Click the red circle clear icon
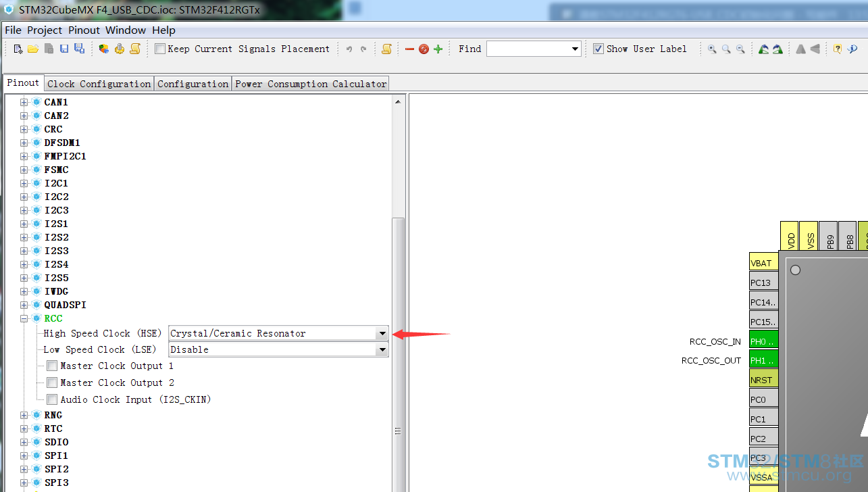Image resolution: width=868 pixels, height=492 pixels. pos(424,49)
